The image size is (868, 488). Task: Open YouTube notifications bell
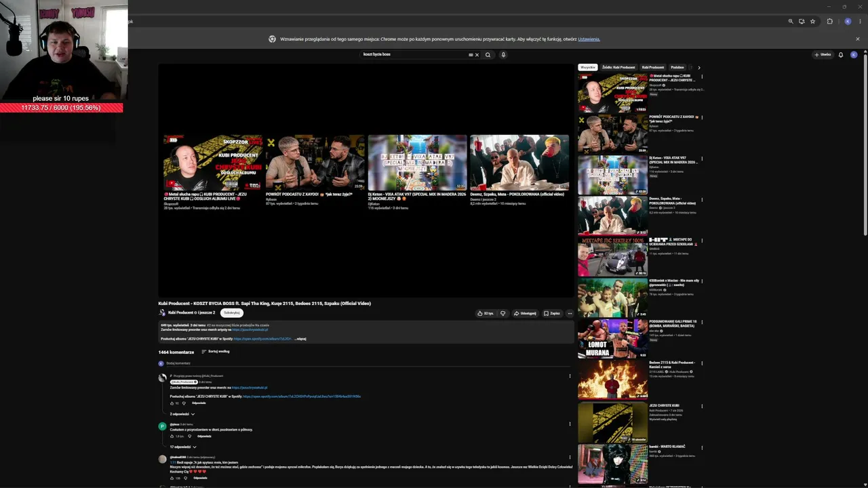(841, 55)
